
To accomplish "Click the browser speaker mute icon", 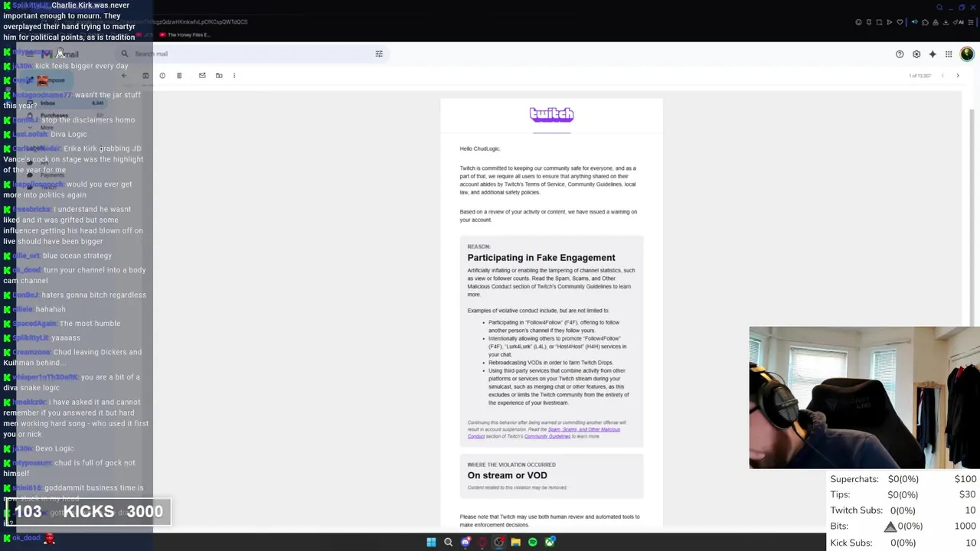I will pos(914,22).
